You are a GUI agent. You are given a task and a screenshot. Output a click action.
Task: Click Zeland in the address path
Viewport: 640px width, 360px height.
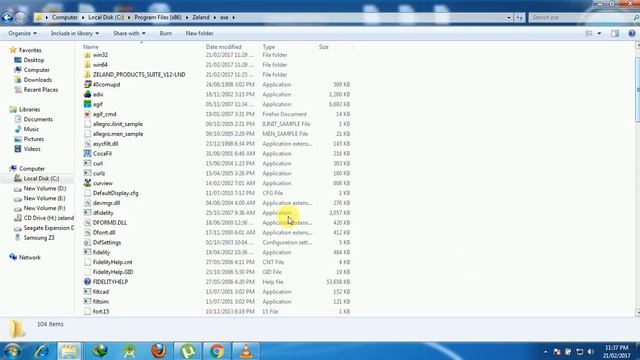(x=201, y=18)
